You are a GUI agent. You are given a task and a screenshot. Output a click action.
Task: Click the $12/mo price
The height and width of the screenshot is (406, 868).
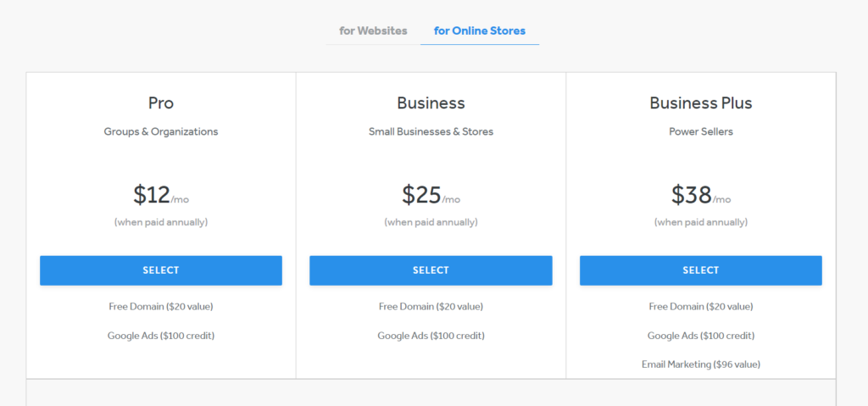tap(161, 195)
